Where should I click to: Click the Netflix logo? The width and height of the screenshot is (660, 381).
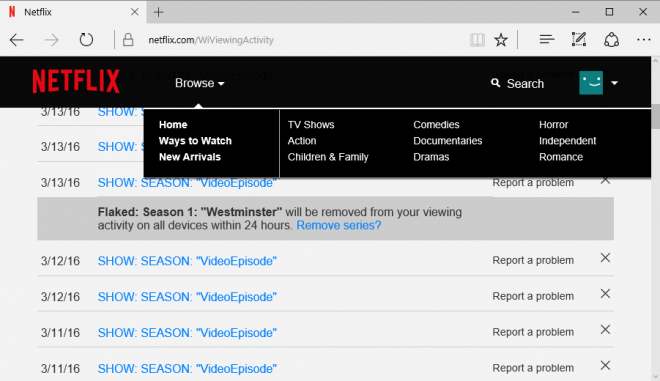tap(76, 81)
